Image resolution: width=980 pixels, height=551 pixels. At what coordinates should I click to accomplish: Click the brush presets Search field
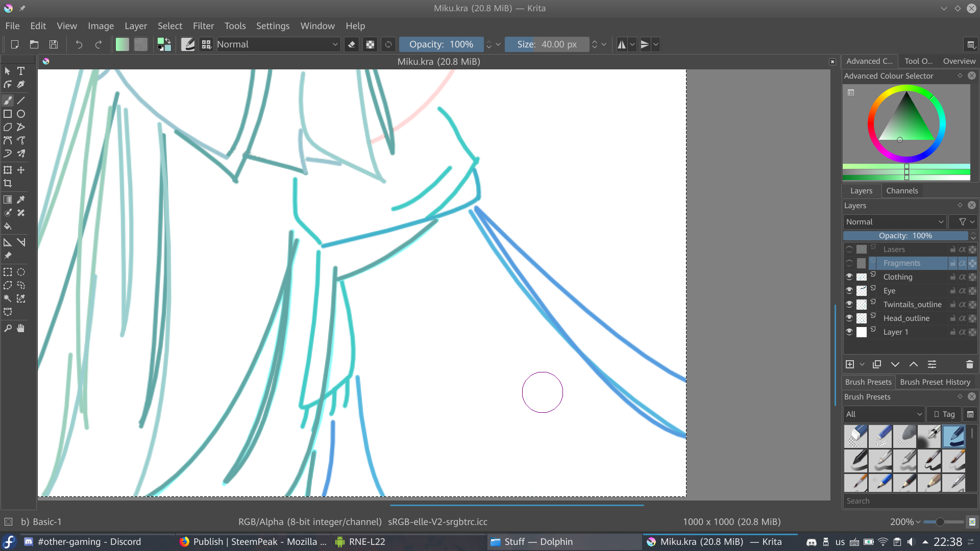click(x=909, y=501)
